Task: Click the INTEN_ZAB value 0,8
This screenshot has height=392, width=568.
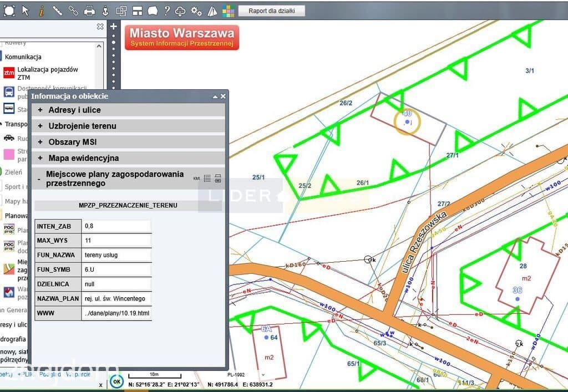Action: click(x=116, y=226)
